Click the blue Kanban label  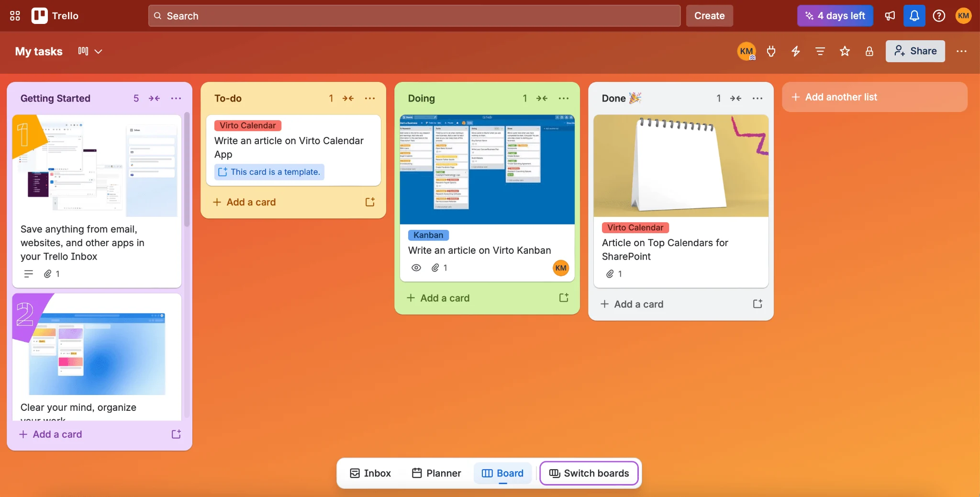coord(428,235)
